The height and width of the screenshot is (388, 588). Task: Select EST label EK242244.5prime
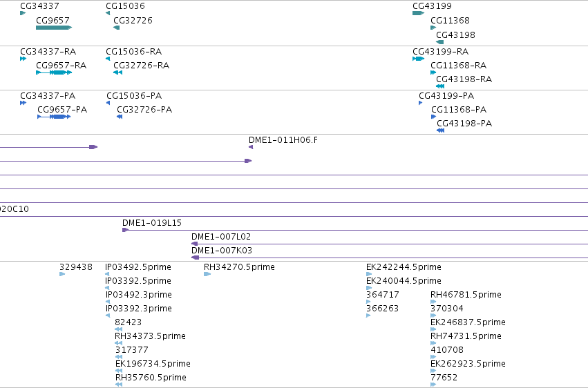click(x=404, y=267)
